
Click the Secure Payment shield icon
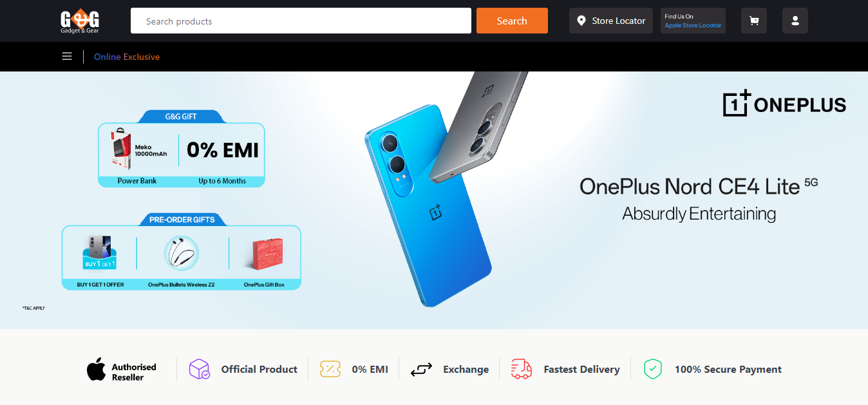(653, 369)
